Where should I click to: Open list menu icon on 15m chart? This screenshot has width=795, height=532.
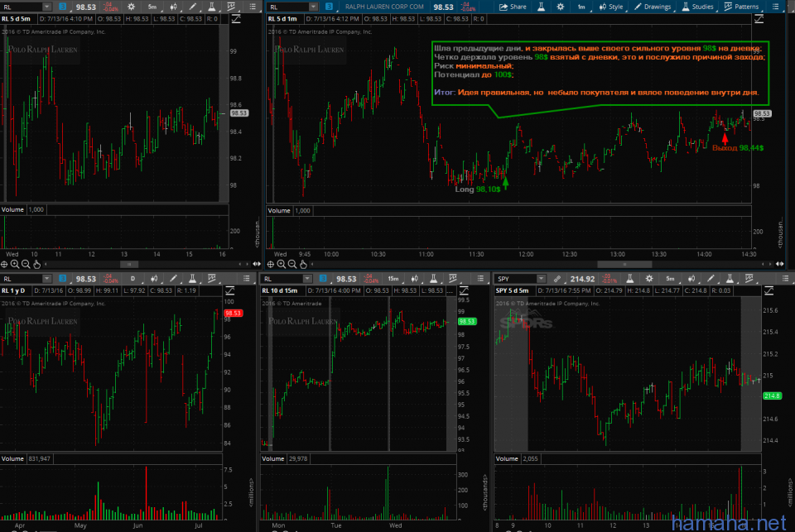point(480,279)
